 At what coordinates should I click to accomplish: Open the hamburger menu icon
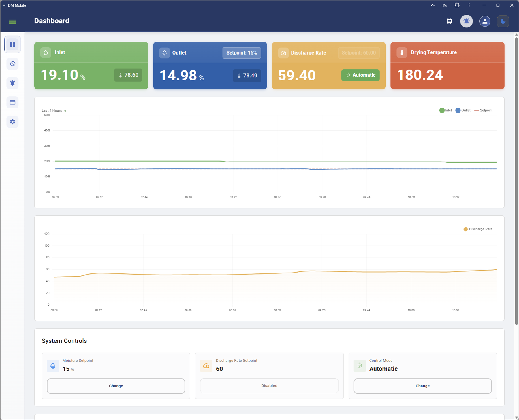click(x=12, y=22)
